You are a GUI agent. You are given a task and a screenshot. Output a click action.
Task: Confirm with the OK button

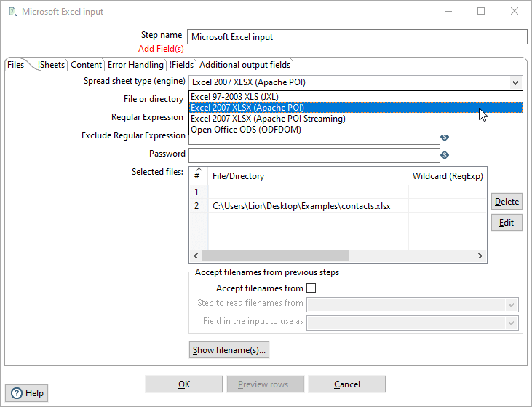[x=184, y=384]
